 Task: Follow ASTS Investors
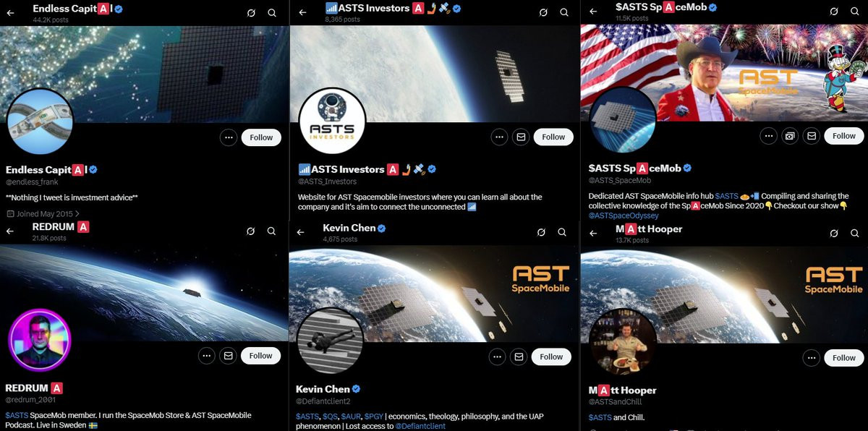tap(553, 137)
